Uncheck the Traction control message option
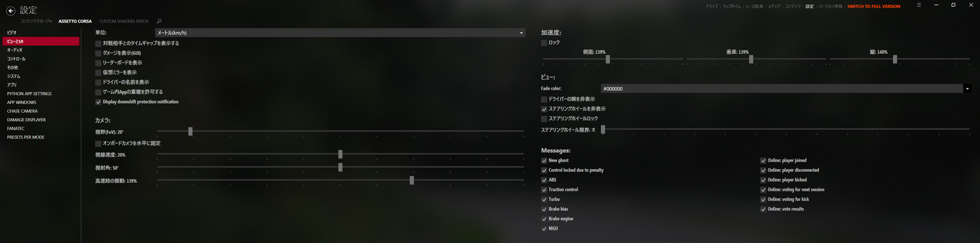This screenshot has height=243, width=980. tap(544, 190)
